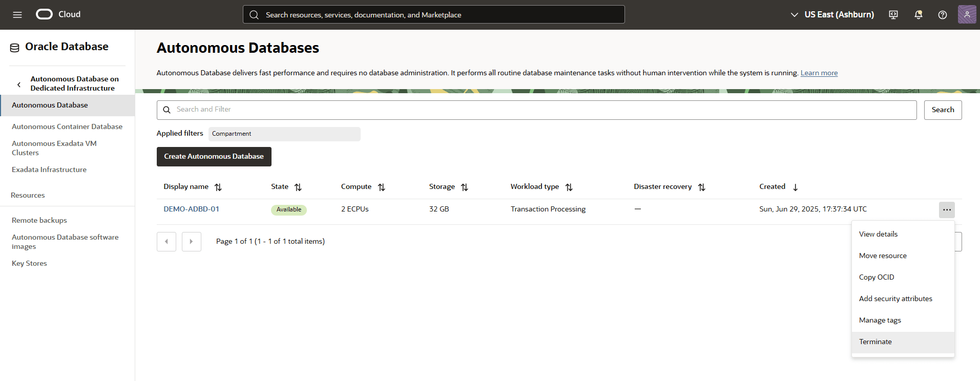Choose Add security attributes
This screenshot has height=381, width=980.
[903, 299]
